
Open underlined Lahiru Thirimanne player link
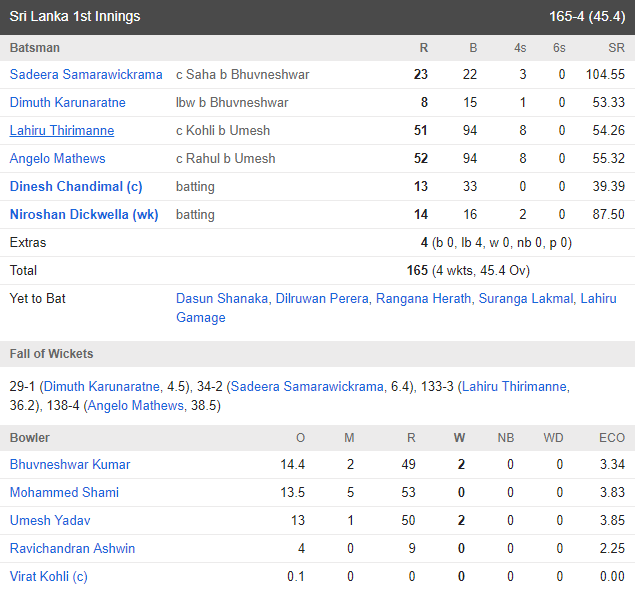[62, 131]
